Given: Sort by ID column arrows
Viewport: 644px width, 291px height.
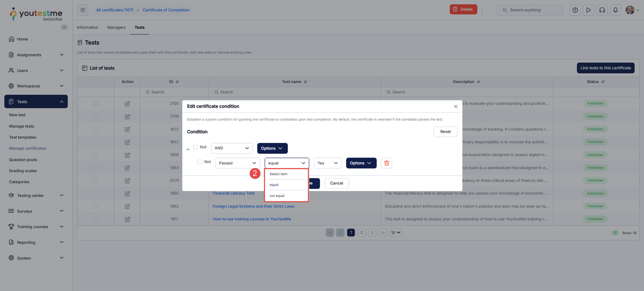Looking at the screenshot, I should (177, 82).
